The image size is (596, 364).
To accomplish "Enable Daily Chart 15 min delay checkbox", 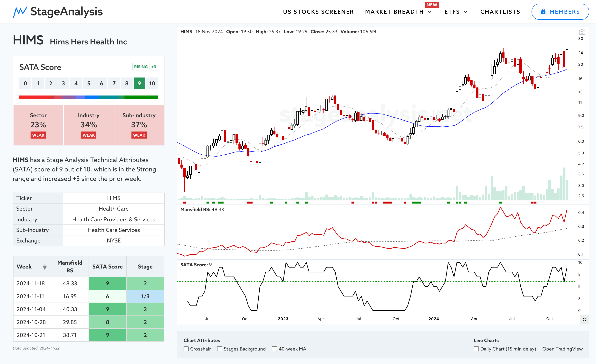I will point(476,349).
